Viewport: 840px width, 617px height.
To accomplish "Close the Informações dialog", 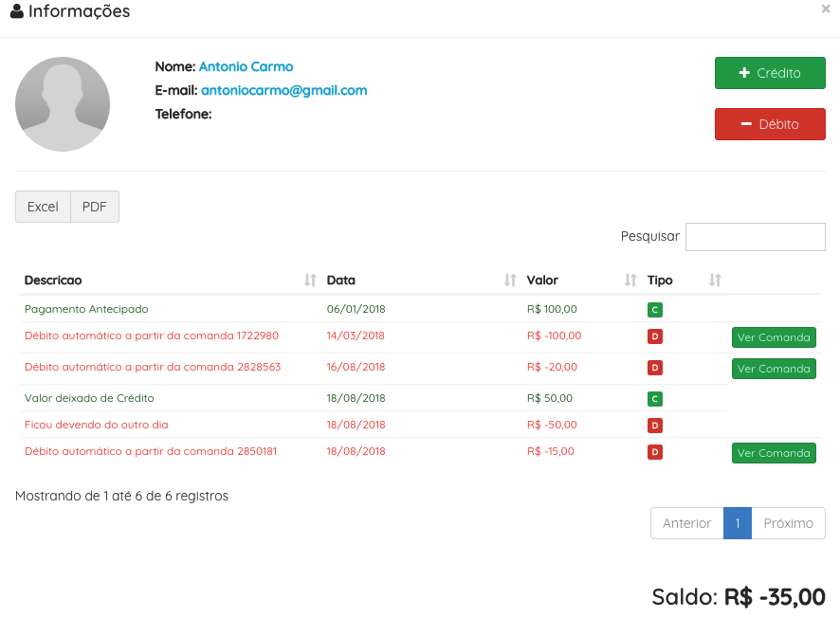I will click(x=826, y=9).
